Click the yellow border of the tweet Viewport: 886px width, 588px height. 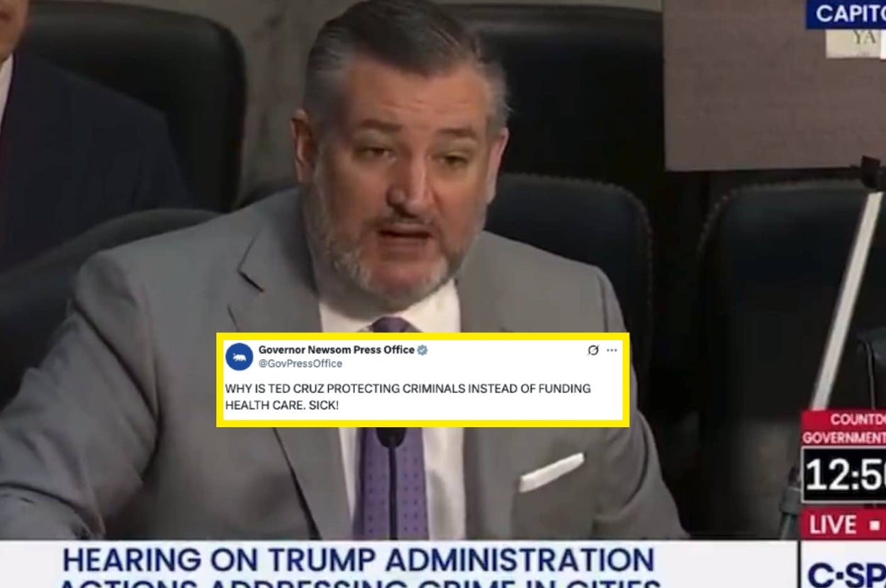(422, 335)
